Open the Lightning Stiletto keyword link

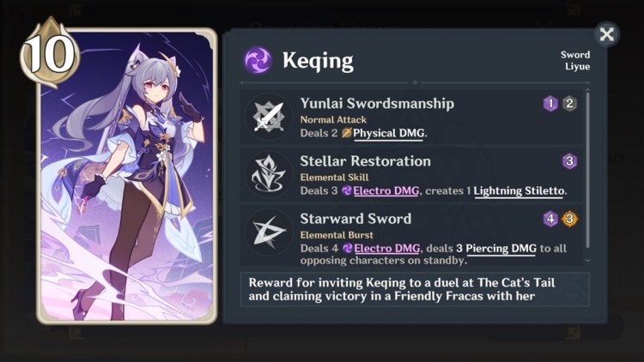click(519, 191)
